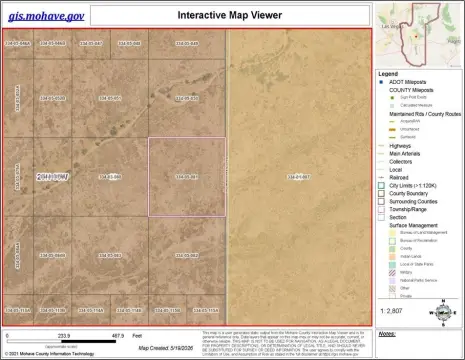
Task: Click the County green swatch under Surface Management
Action: click(392, 249)
